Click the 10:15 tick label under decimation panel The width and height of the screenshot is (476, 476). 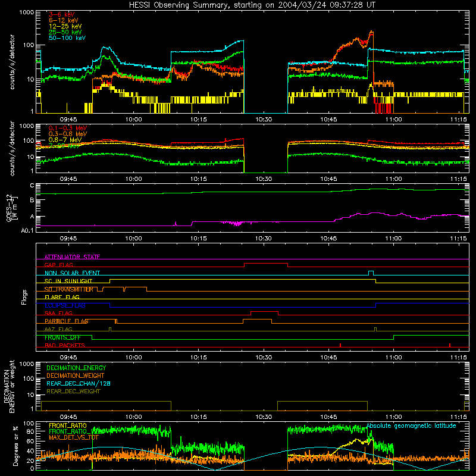coord(199,417)
